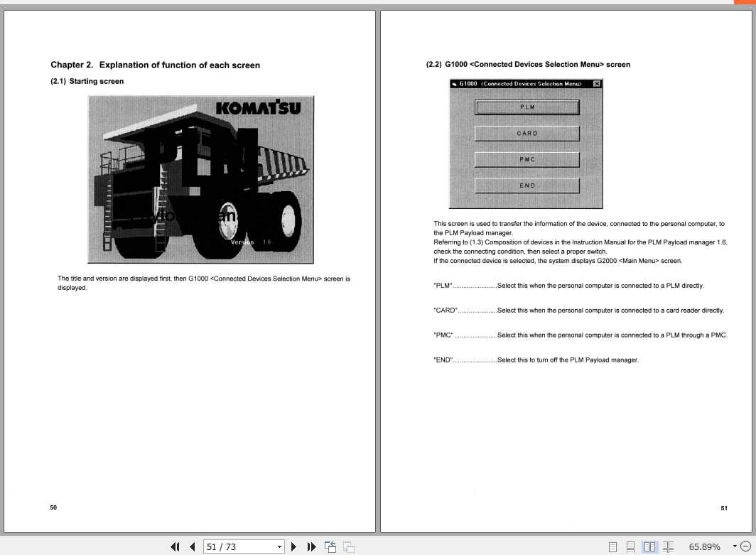Return to the previous view
The height and width of the screenshot is (555, 756).
click(330, 546)
